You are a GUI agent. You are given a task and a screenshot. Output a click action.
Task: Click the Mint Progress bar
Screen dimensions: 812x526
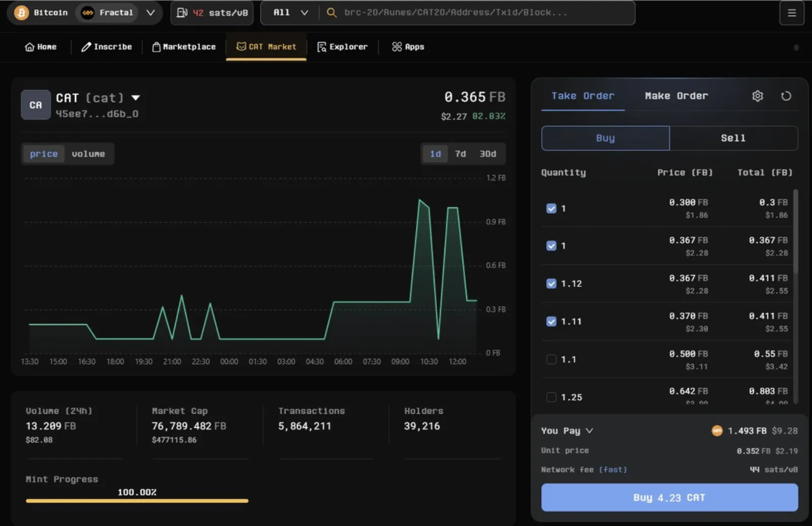[x=137, y=501]
